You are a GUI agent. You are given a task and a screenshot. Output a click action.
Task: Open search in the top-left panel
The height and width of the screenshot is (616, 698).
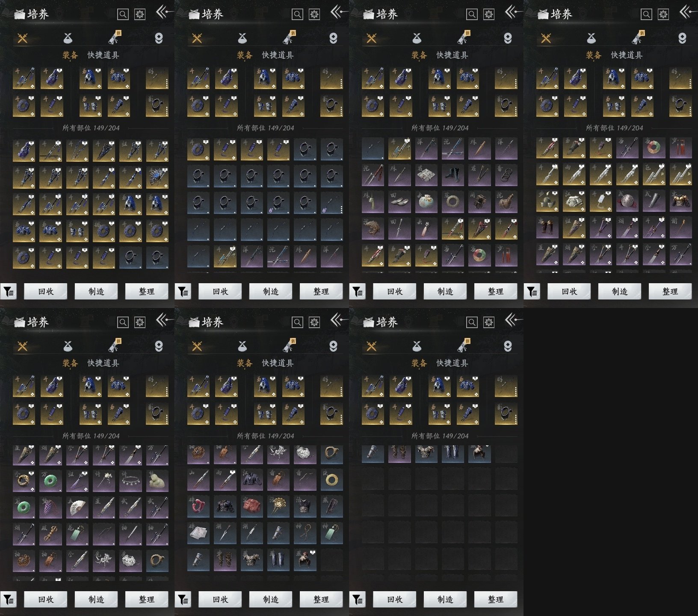(123, 15)
